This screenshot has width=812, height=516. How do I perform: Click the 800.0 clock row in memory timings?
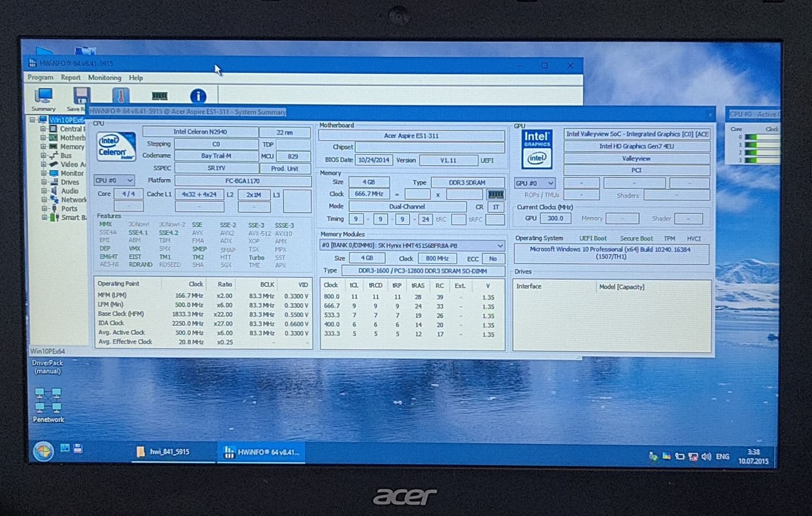[x=412, y=297]
